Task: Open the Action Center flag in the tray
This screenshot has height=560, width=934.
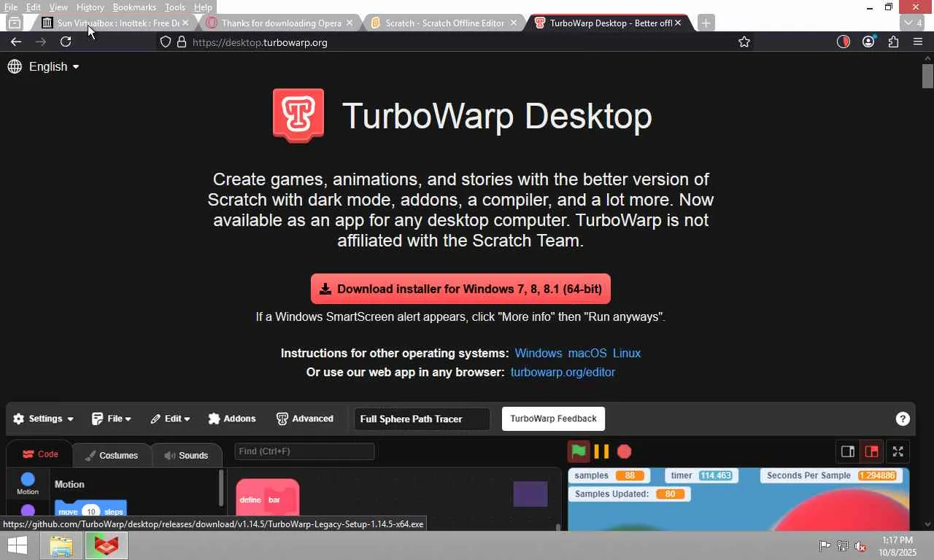Action: pos(825,545)
